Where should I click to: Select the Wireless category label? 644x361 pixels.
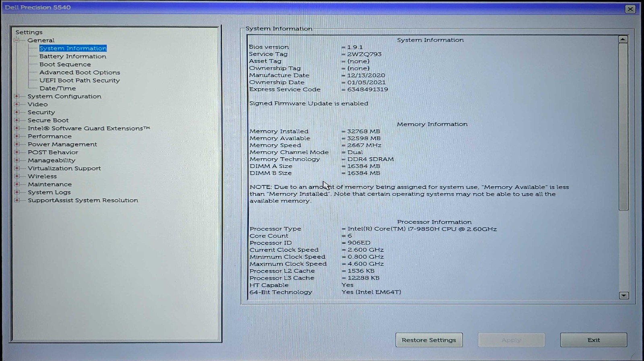pyautogui.click(x=42, y=176)
